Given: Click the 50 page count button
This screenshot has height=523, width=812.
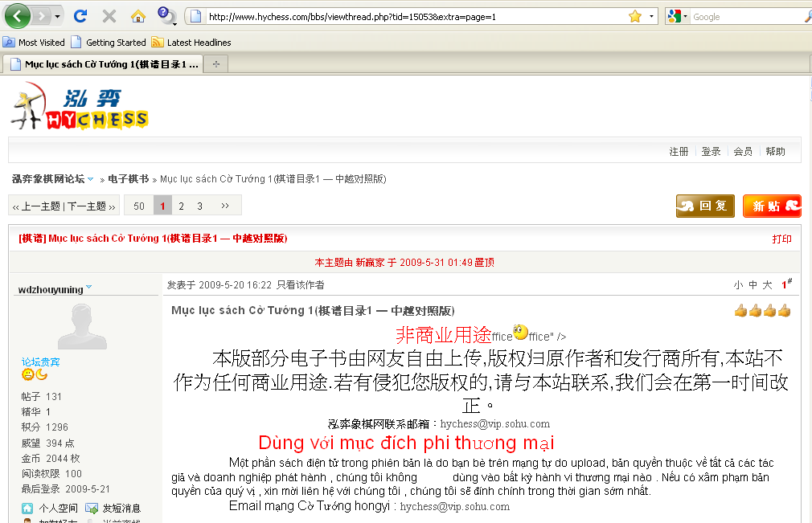Looking at the screenshot, I should [x=139, y=206].
